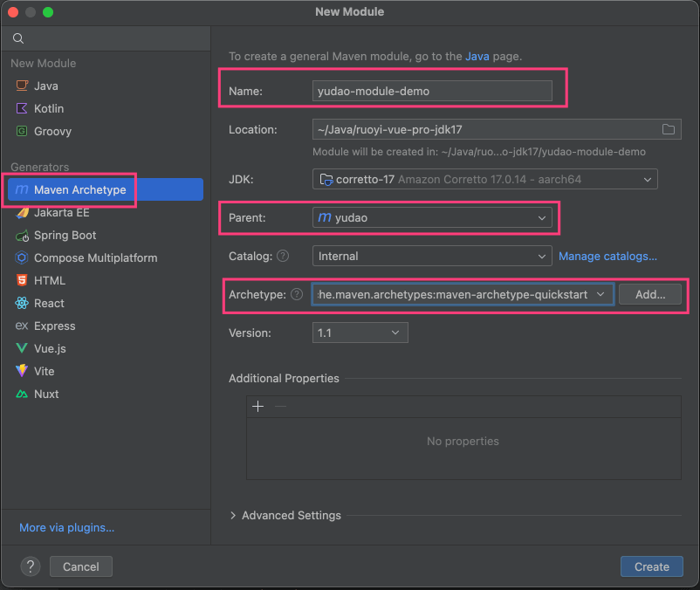The height and width of the screenshot is (590, 700).
Task: Select the Spring Boot generator
Action: point(65,235)
